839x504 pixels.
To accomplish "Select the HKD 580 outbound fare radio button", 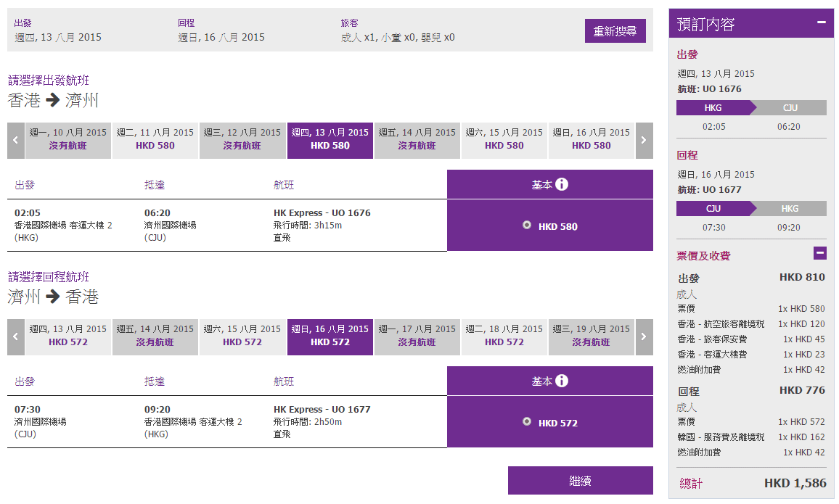I will [x=527, y=226].
